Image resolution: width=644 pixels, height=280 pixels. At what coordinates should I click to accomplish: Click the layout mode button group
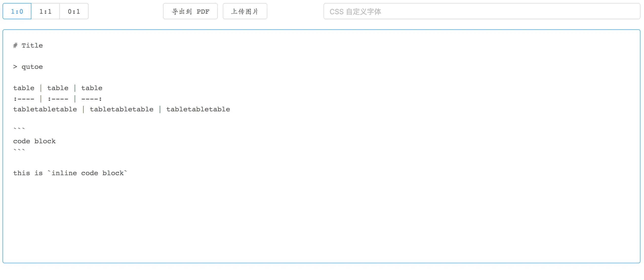click(x=45, y=11)
